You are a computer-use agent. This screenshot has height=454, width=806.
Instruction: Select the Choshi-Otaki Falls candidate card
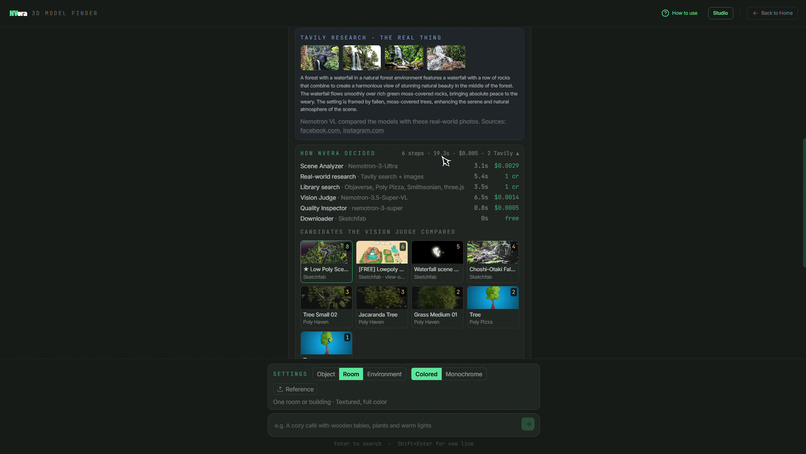click(x=493, y=261)
